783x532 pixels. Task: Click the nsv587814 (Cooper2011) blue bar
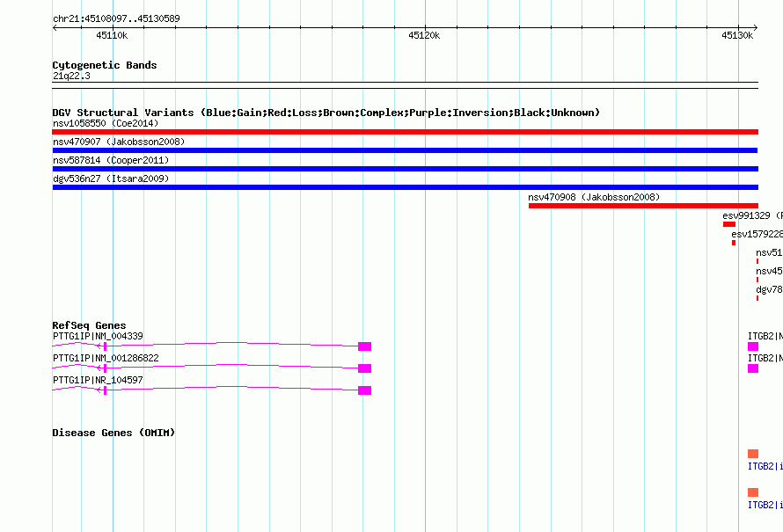(405, 169)
